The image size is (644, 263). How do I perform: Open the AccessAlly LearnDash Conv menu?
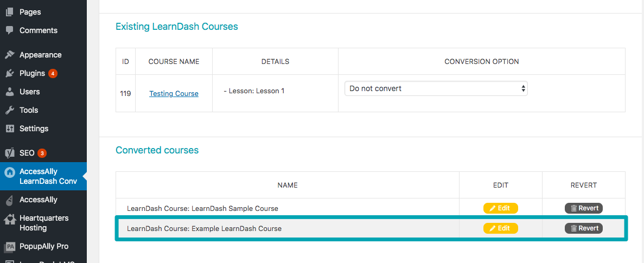coord(43,176)
